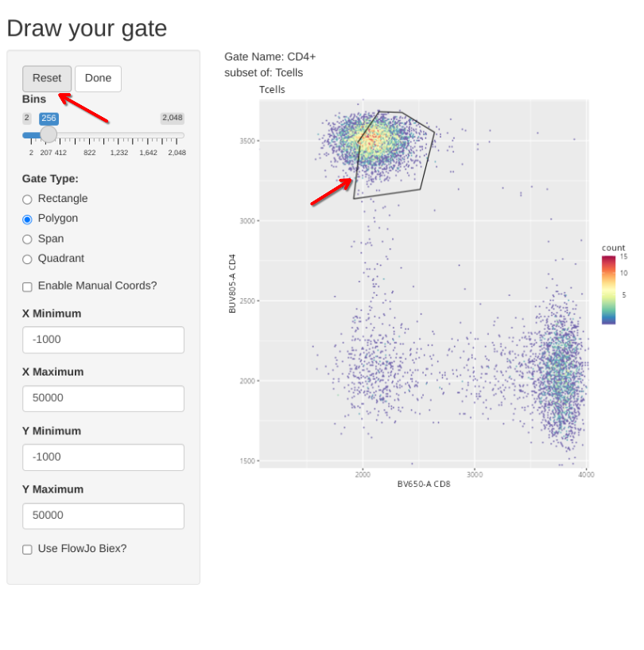This screenshot has width=644, height=650.
Task: Enable the Manual Coords checkbox
Action: (x=28, y=286)
